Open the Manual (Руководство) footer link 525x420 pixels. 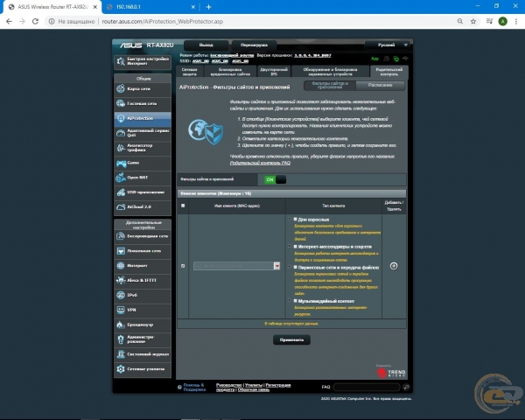tap(229, 385)
